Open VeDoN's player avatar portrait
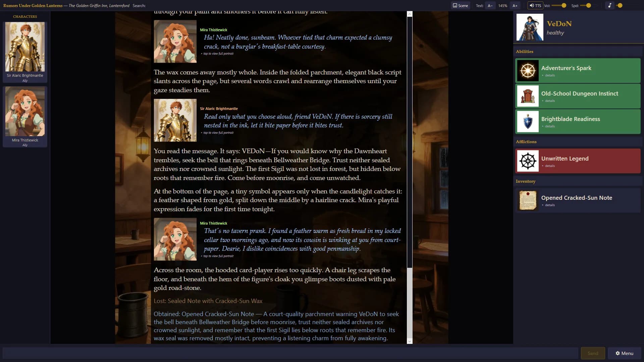 coord(530,27)
